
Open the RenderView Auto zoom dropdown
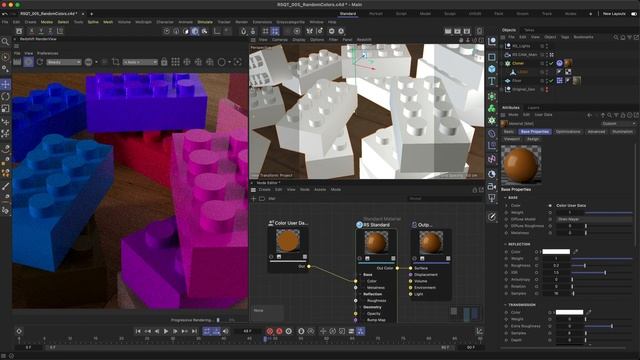(x=140, y=62)
